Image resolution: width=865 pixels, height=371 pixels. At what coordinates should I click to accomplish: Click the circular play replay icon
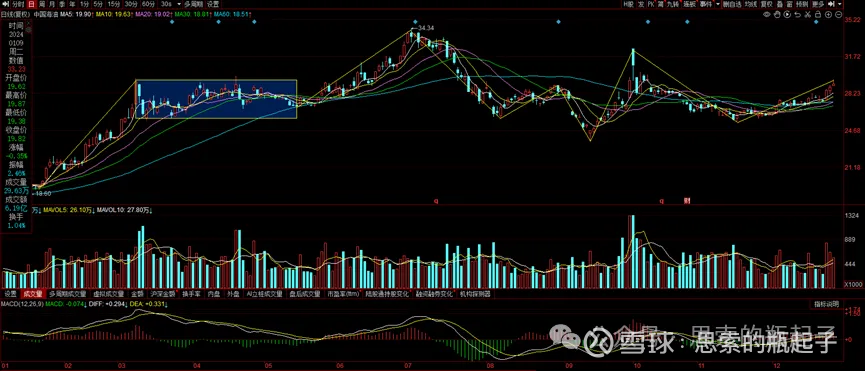(x=787, y=14)
